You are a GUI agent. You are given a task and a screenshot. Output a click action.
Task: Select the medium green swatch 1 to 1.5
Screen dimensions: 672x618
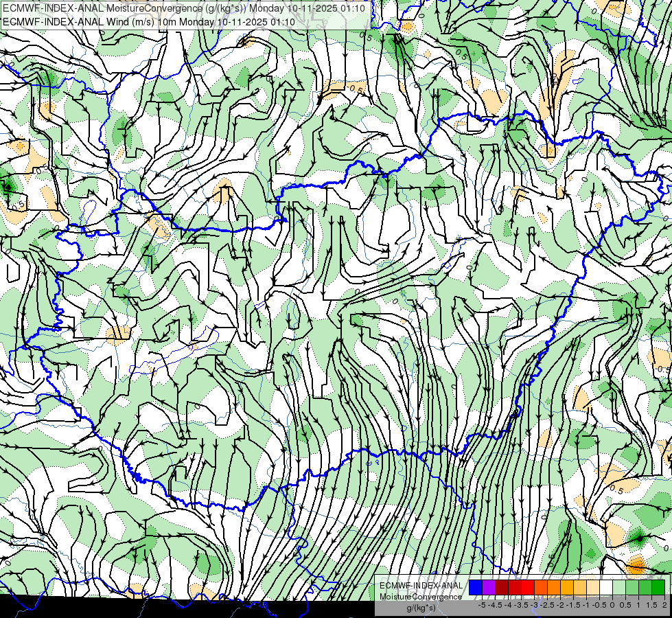point(645,588)
